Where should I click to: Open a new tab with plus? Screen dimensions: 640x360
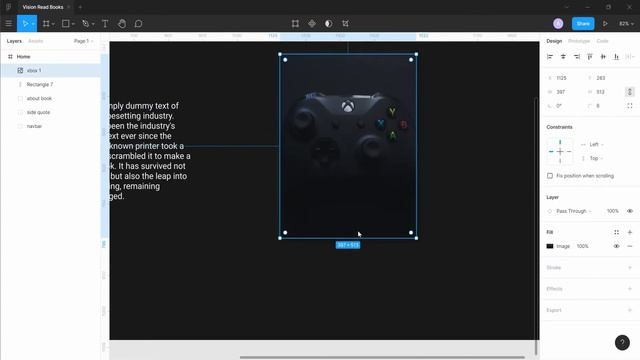pos(80,7)
